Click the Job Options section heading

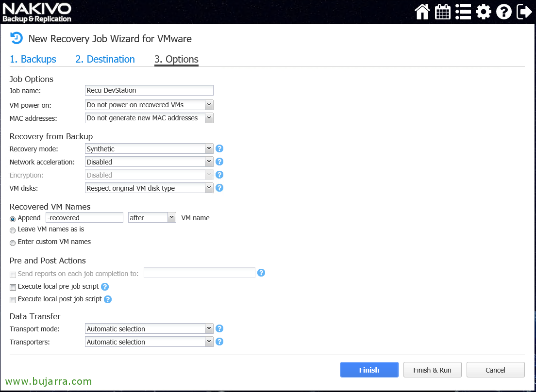point(32,79)
